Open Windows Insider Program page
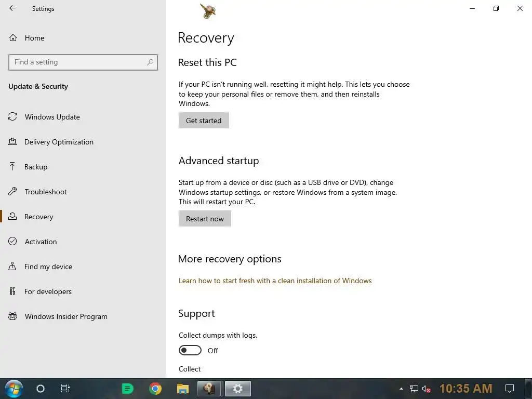This screenshot has height=399, width=532. pyautogui.click(x=83, y=316)
